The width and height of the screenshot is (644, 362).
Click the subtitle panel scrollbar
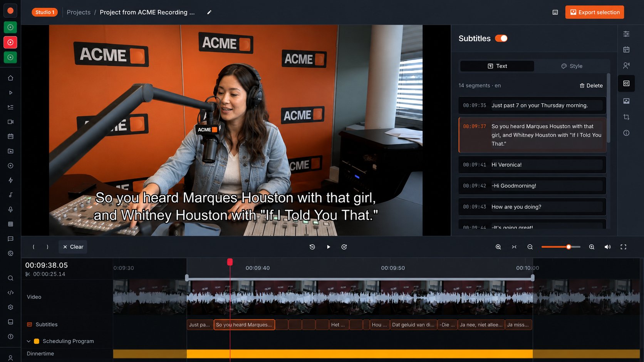[609, 108]
